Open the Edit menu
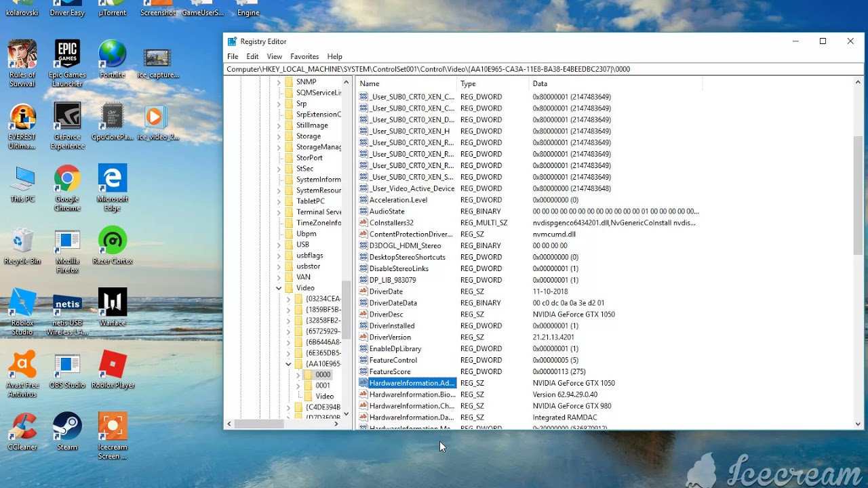 (252, 56)
